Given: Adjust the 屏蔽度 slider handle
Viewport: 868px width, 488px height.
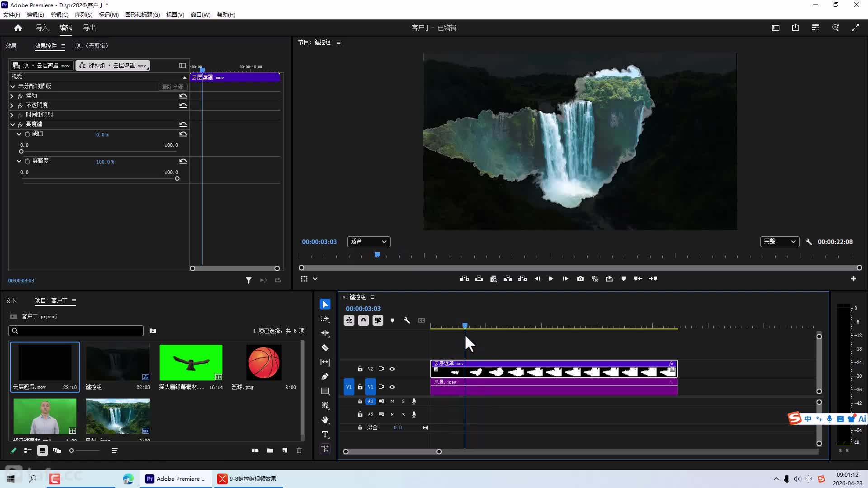Looking at the screenshot, I should [177, 178].
